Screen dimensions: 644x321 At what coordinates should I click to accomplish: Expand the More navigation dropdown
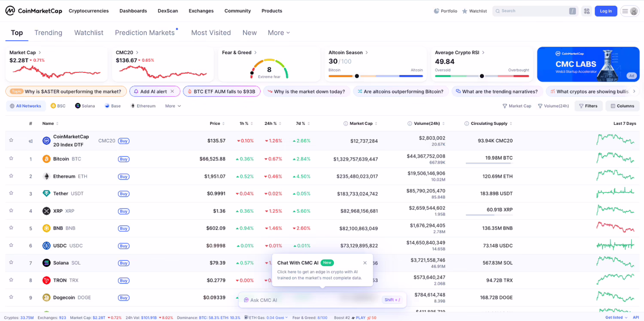[278, 33]
